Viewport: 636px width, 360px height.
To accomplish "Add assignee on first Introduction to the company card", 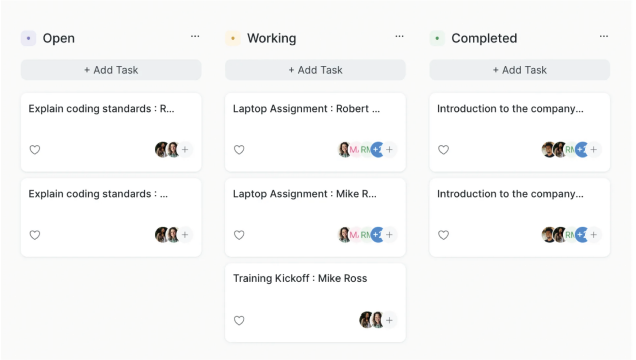I will tap(593, 150).
